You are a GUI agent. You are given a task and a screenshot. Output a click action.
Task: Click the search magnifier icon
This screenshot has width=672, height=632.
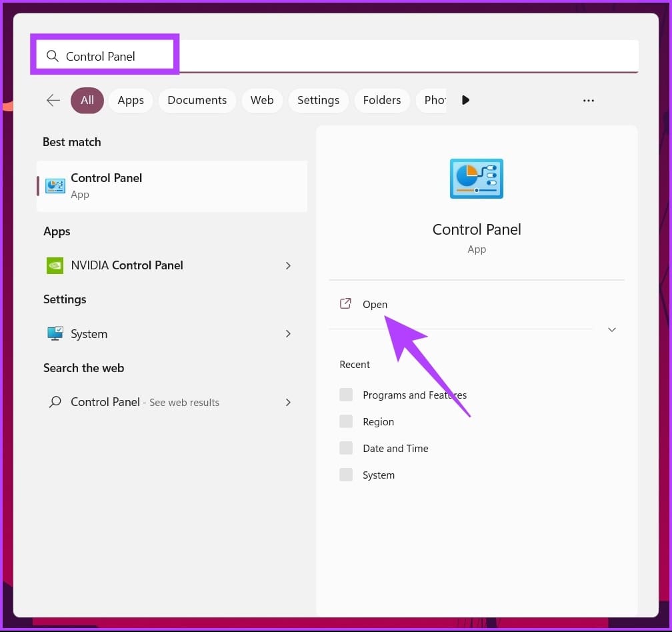[52, 56]
